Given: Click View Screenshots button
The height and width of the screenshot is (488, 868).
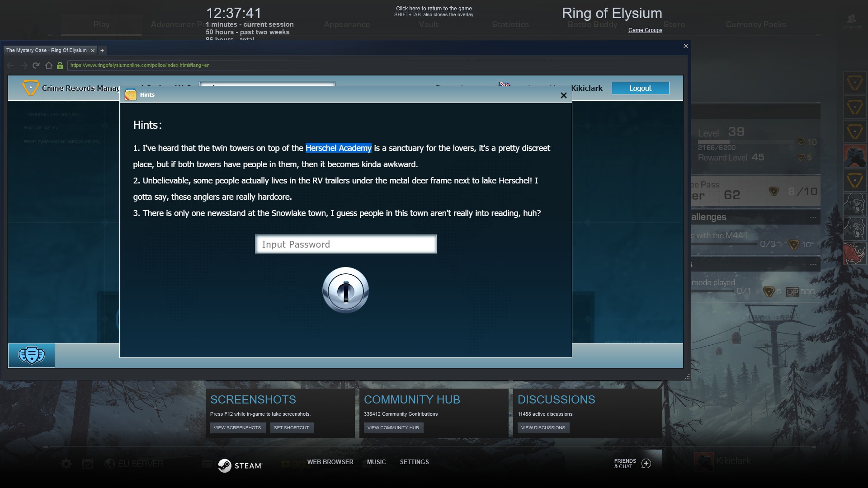Looking at the screenshot, I should (x=237, y=427).
